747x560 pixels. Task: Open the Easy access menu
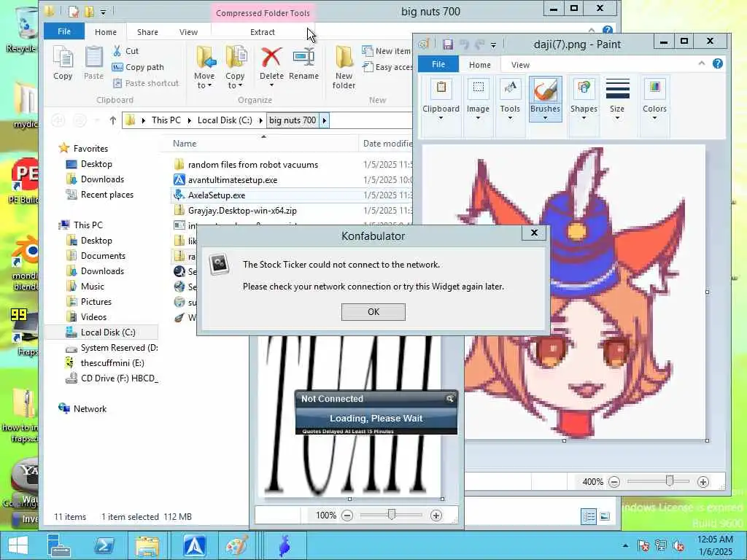tap(387, 67)
